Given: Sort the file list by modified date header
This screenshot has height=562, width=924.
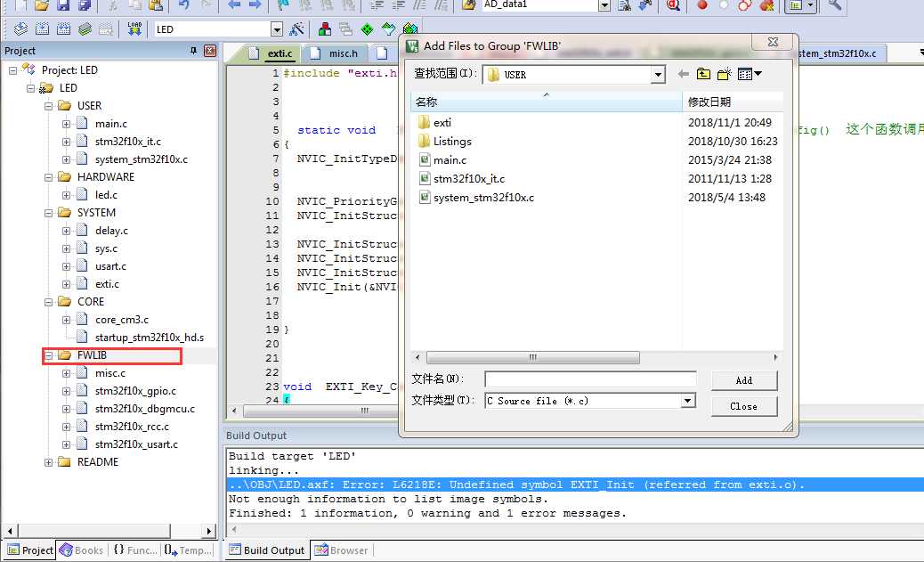Looking at the screenshot, I should coord(733,102).
